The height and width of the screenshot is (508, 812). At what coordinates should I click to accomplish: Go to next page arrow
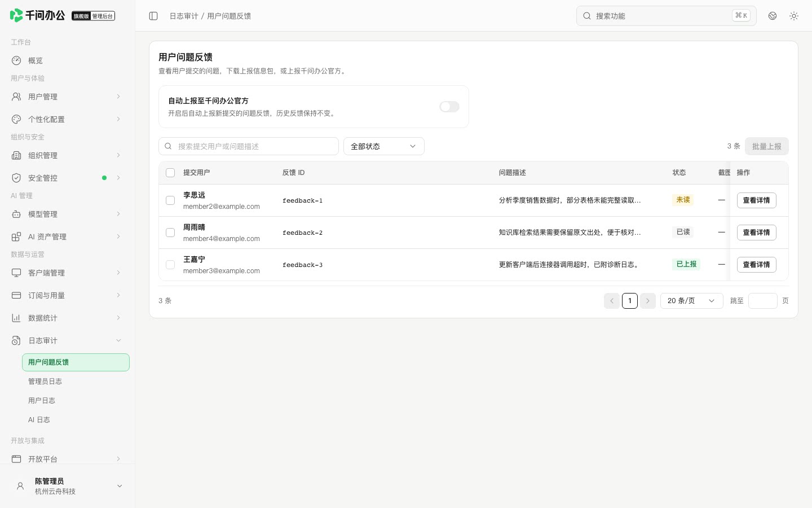648,301
